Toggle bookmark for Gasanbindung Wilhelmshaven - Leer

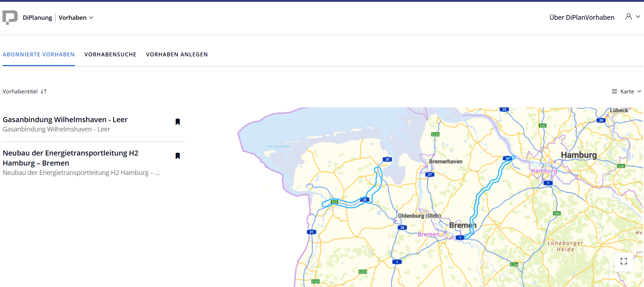coord(177,122)
